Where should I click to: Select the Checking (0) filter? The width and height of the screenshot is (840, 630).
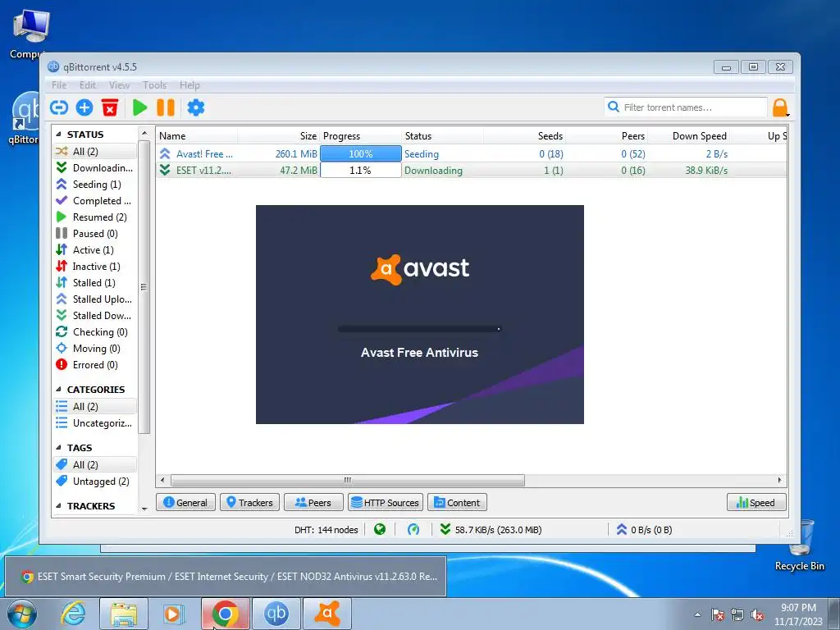point(95,332)
